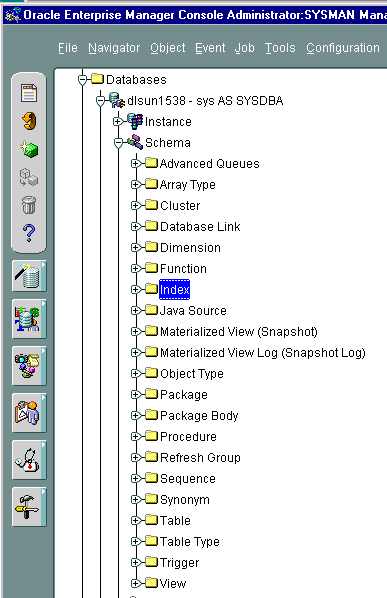Open the Object menu
The height and width of the screenshot is (598, 387).
[168, 48]
